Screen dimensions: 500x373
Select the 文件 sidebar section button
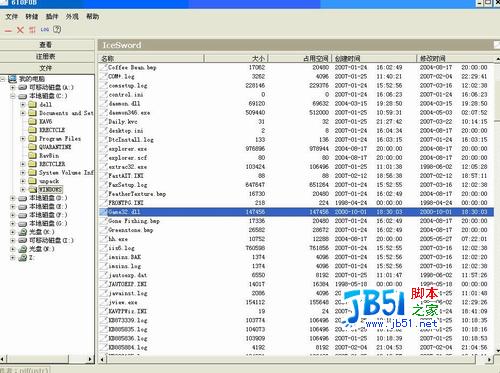point(47,68)
